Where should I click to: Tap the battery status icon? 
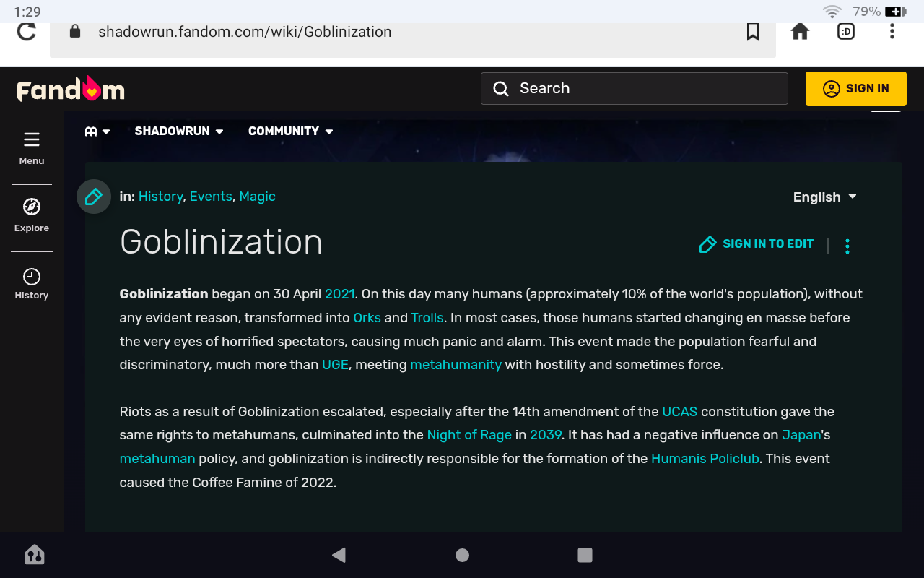pyautogui.click(x=896, y=12)
